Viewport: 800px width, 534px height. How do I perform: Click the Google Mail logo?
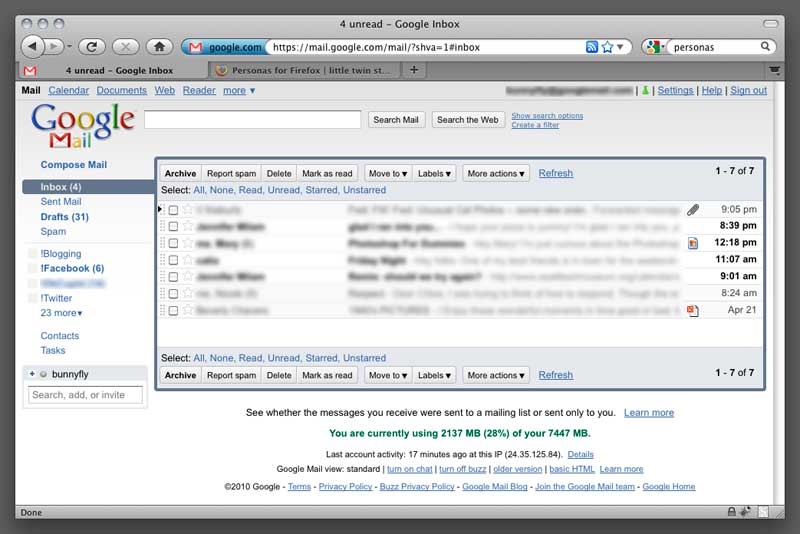(83, 125)
